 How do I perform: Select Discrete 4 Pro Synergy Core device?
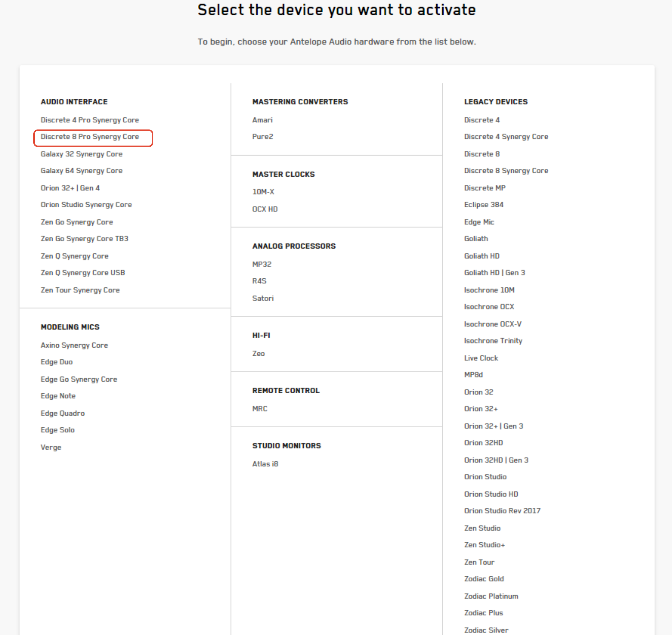90,120
